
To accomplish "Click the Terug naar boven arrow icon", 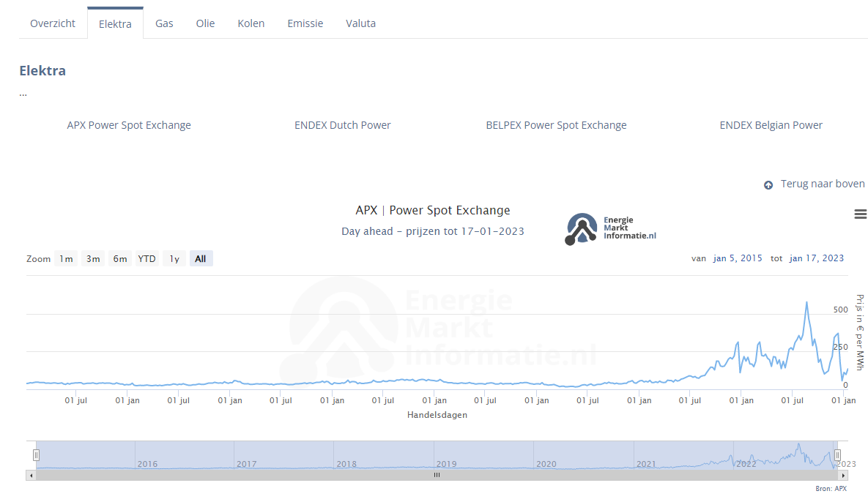I will pyautogui.click(x=768, y=185).
